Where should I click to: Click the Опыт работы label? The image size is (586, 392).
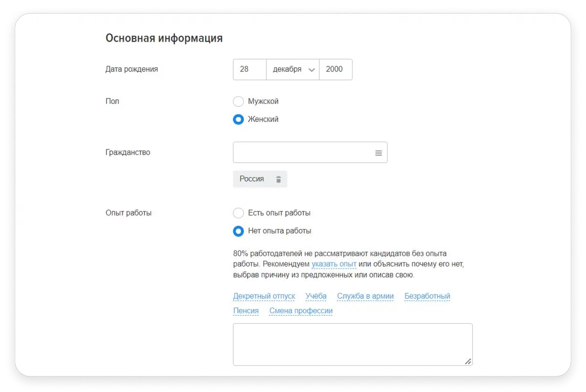click(x=128, y=213)
